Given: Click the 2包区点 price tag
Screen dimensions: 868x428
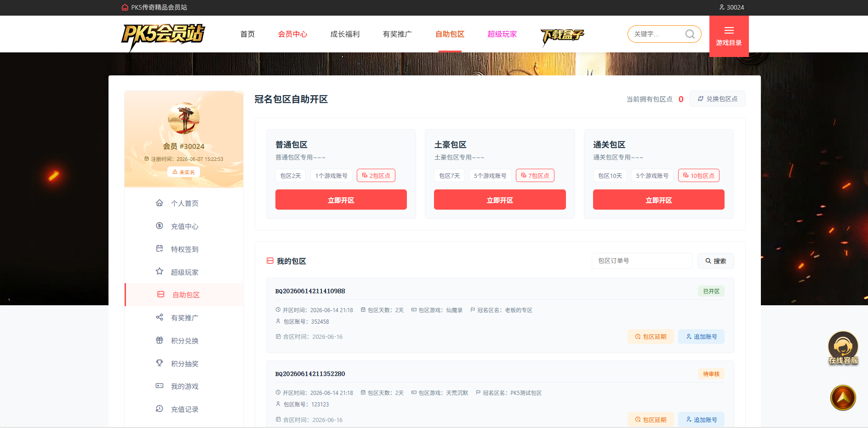Looking at the screenshot, I should click(376, 176).
